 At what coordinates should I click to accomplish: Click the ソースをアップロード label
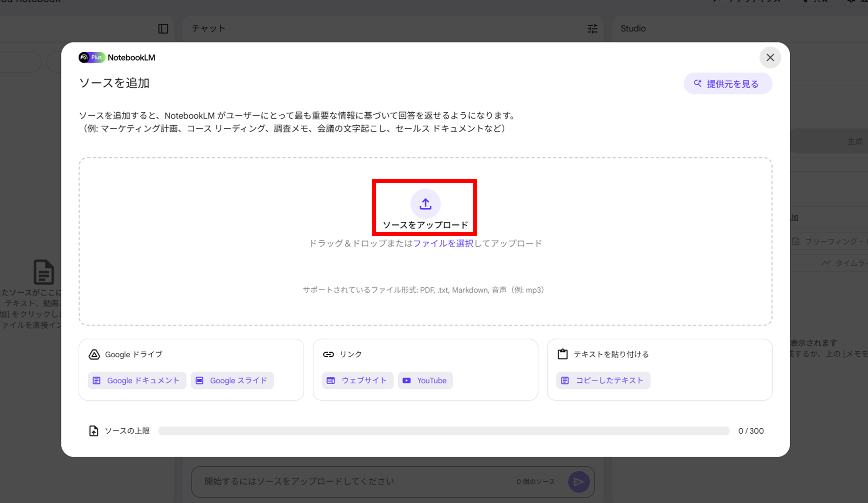425,225
